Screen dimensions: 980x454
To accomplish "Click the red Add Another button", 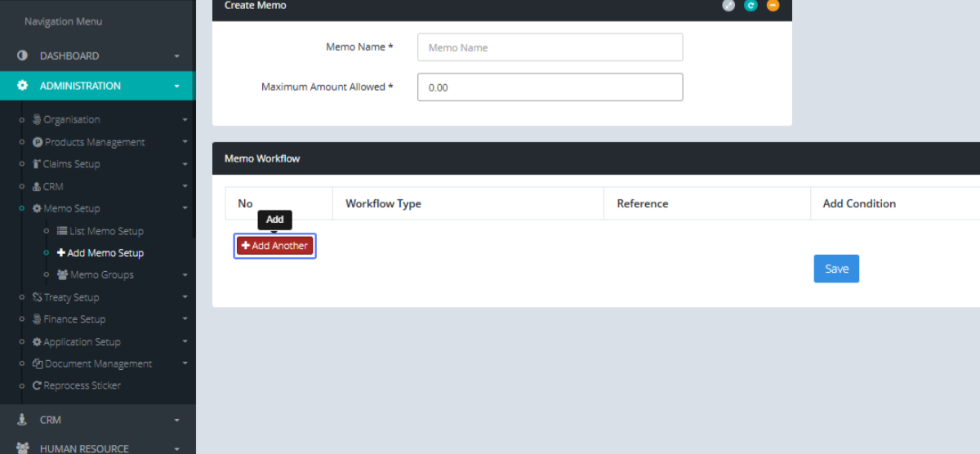I will click(275, 246).
